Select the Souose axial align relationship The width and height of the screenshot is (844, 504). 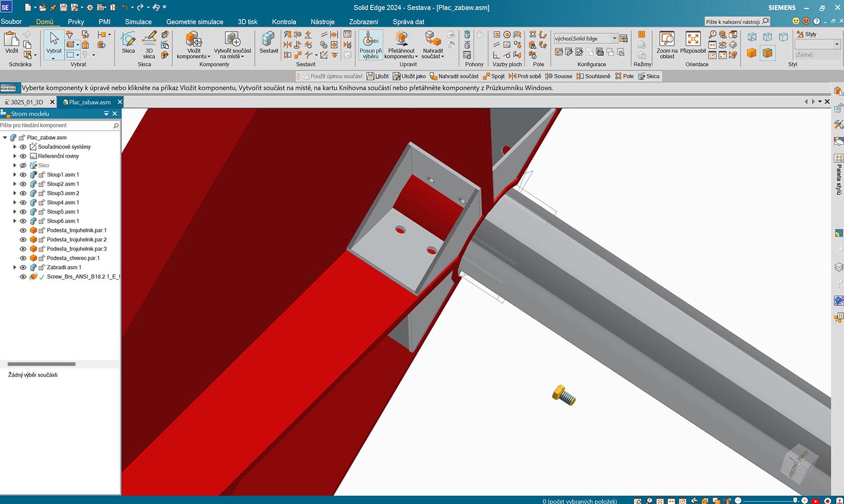pyautogui.click(x=559, y=76)
